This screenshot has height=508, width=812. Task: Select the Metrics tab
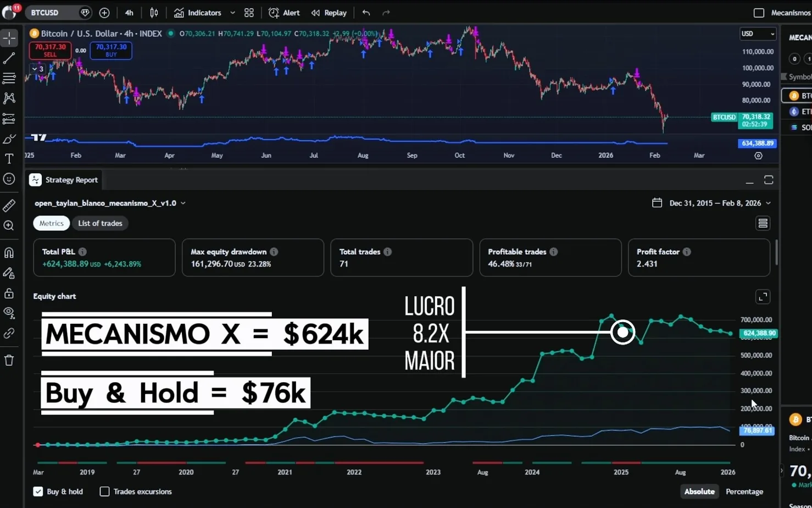51,223
